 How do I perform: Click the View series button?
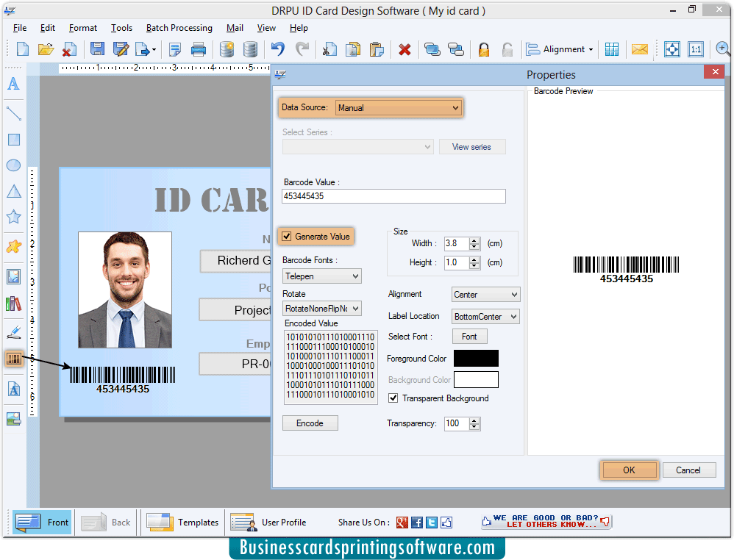pyautogui.click(x=472, y=147)
